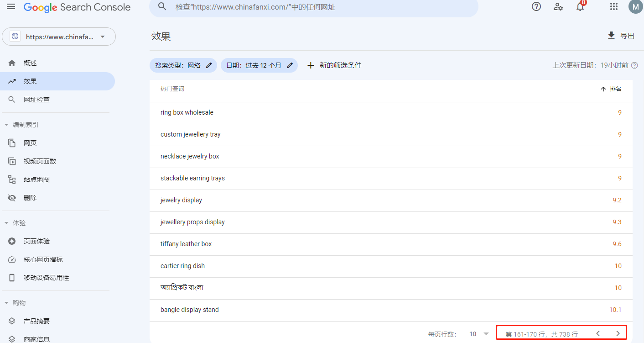The image size is (644, 343).
Task: Click the 上次更新日期 text
Action: [590, 65]
